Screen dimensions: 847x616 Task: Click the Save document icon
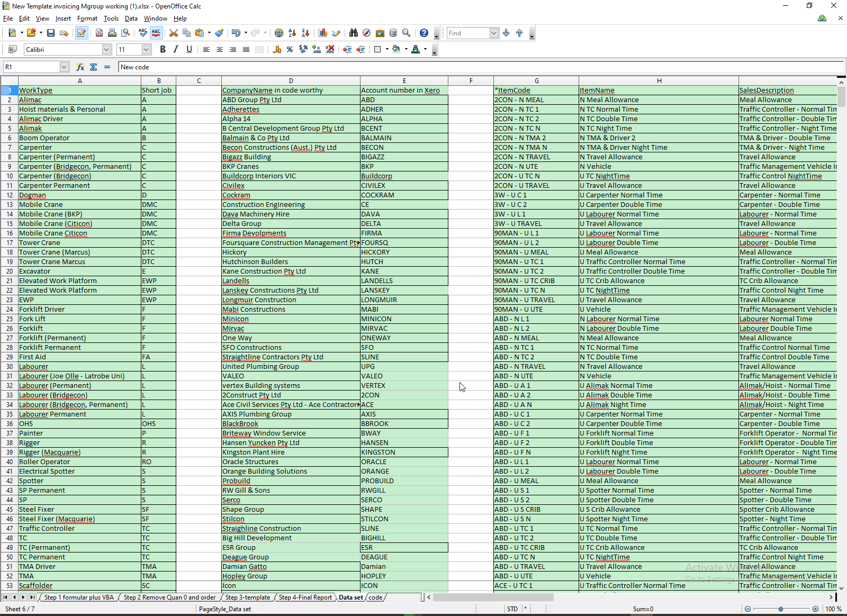51,33
